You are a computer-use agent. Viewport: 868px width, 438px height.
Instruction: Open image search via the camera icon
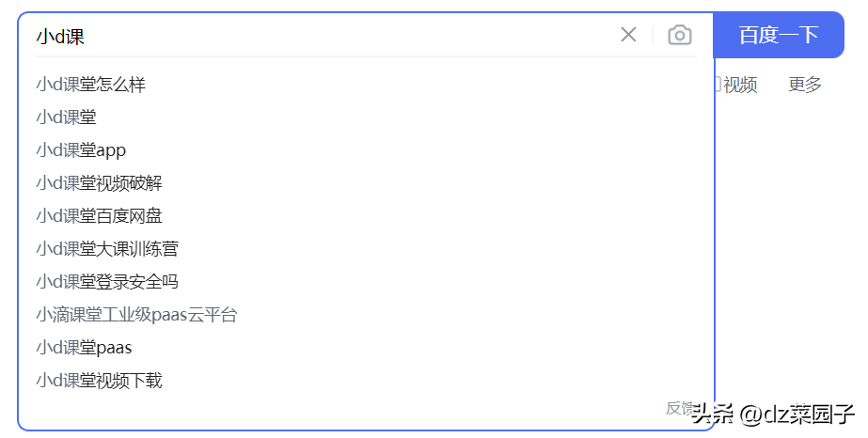click(679, 36)
